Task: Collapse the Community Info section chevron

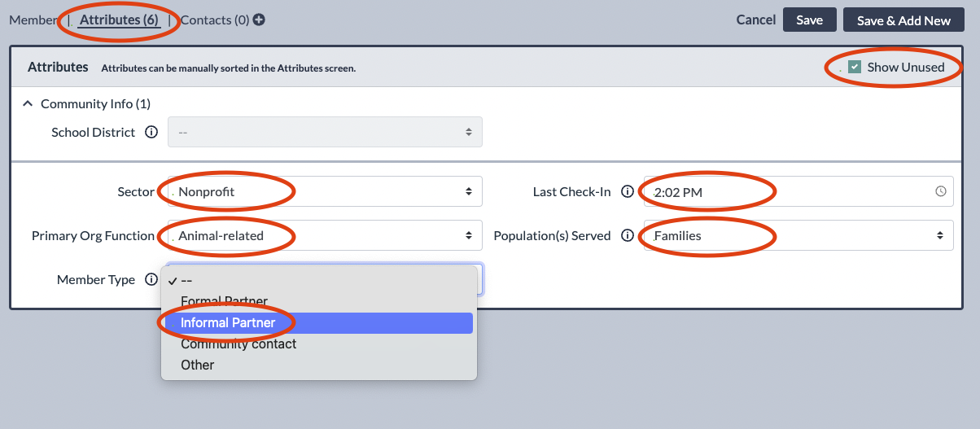Action: [x=28, y=103]
